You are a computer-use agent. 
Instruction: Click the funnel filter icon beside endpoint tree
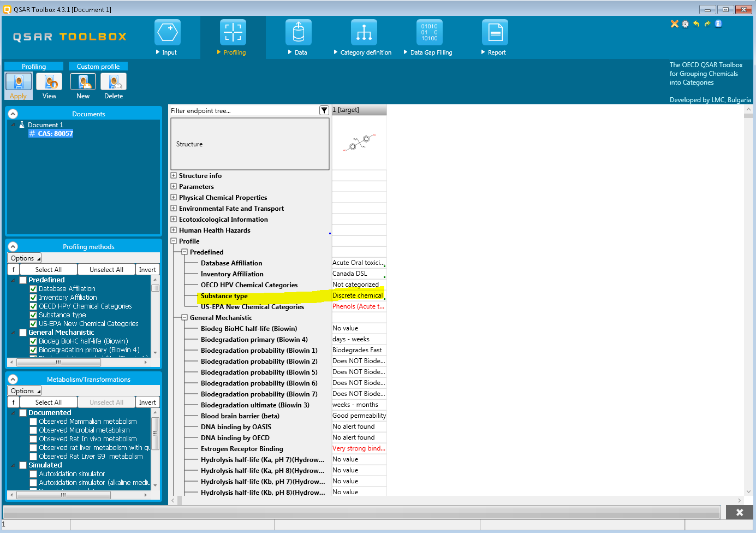[324, 111]
